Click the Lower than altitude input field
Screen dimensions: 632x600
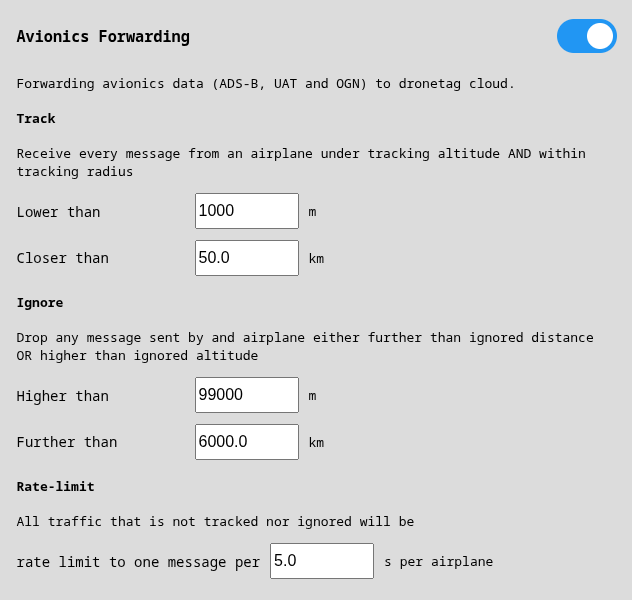click(247, 211)
